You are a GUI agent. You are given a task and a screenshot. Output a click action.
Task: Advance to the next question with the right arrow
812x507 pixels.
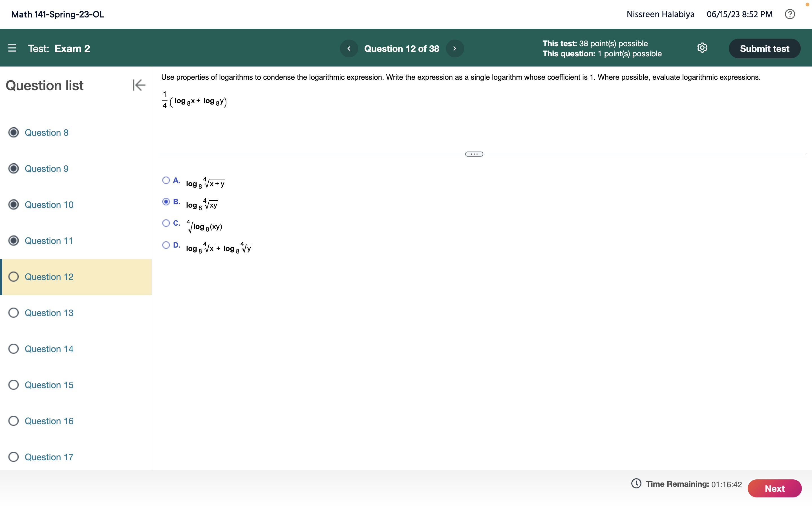tap(455, 48)
